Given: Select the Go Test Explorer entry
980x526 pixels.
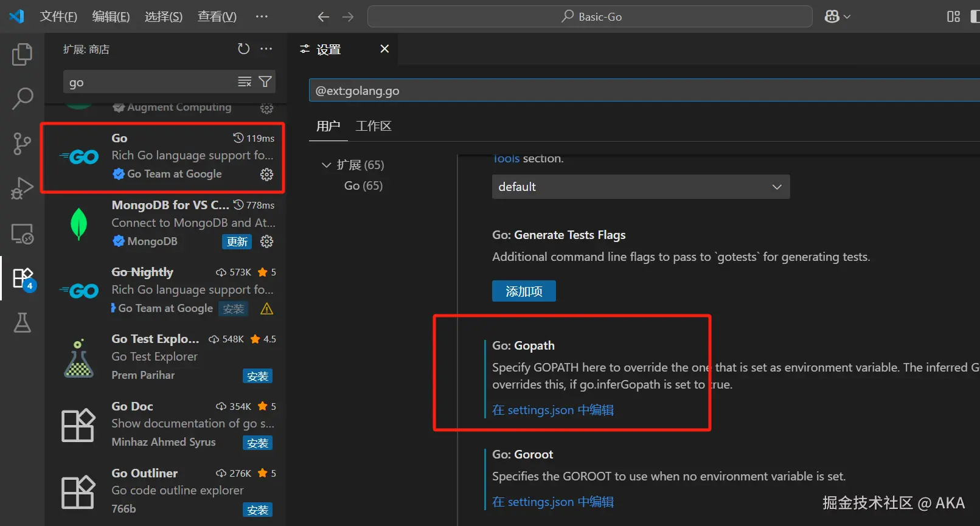Looking at the screenshot, I should [x=165, y=357].
